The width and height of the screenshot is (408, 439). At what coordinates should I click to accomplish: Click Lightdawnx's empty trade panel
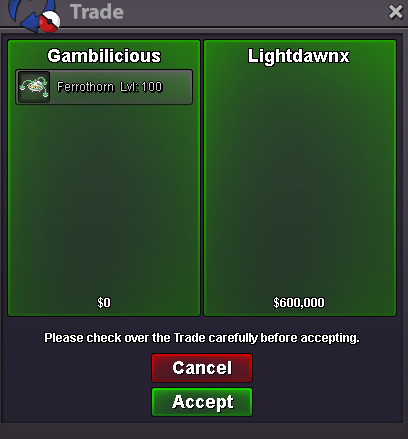point(300,180)
